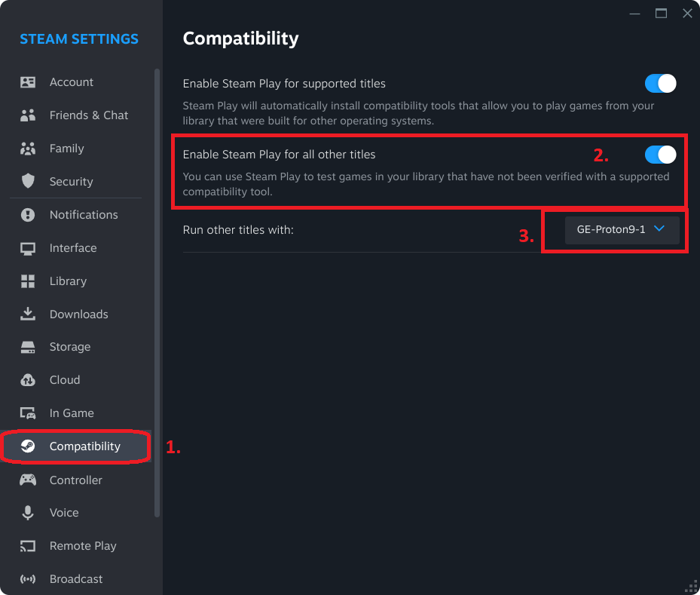Click the Notifications exclamation icon
This screenshot has height=595, width=700.
click(28, 215)
